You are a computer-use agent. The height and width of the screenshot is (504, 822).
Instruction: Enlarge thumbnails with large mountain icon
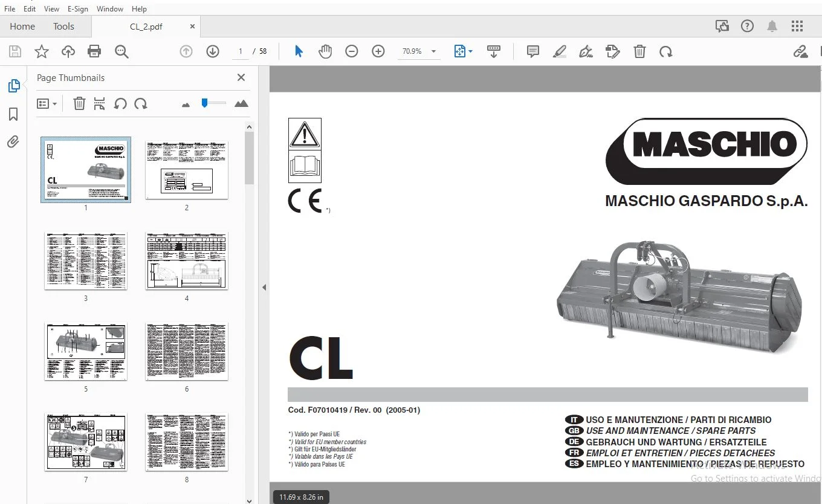pos(241,104)
